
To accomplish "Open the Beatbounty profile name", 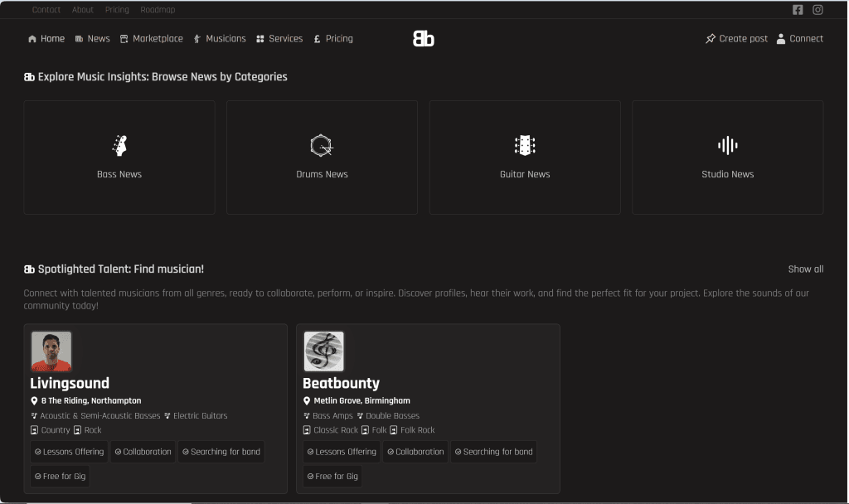I will 341,383.
